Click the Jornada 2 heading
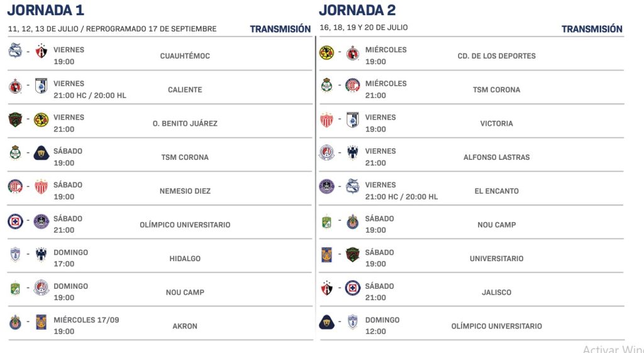This screenshot has width=644, height=353. click(357, 10)
